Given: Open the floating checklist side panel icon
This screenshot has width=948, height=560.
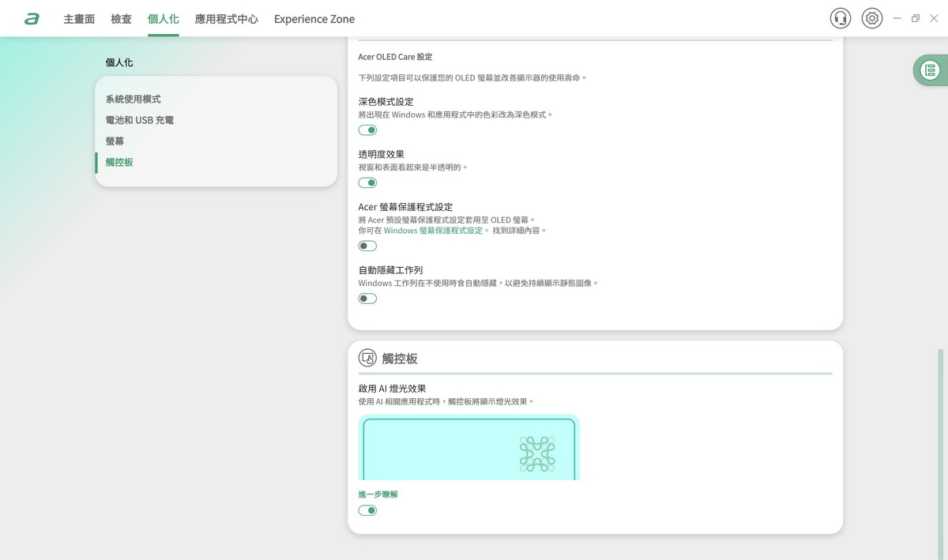Looking at the screenshot, I should coord(931,70).
